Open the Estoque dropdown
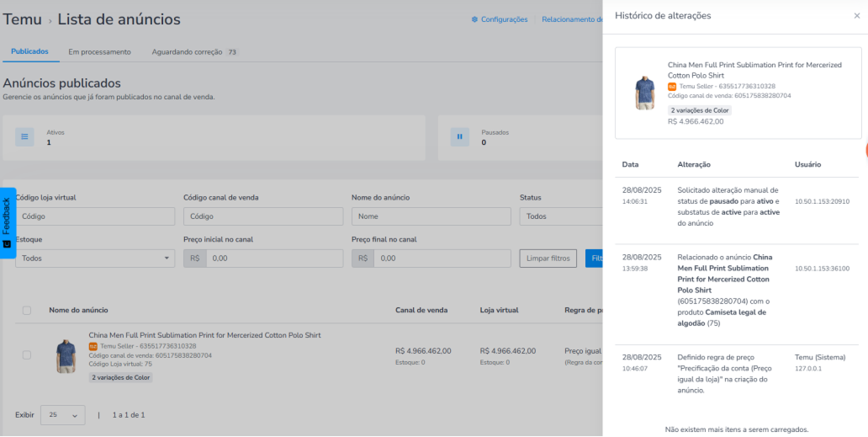 tap(95, 258)
